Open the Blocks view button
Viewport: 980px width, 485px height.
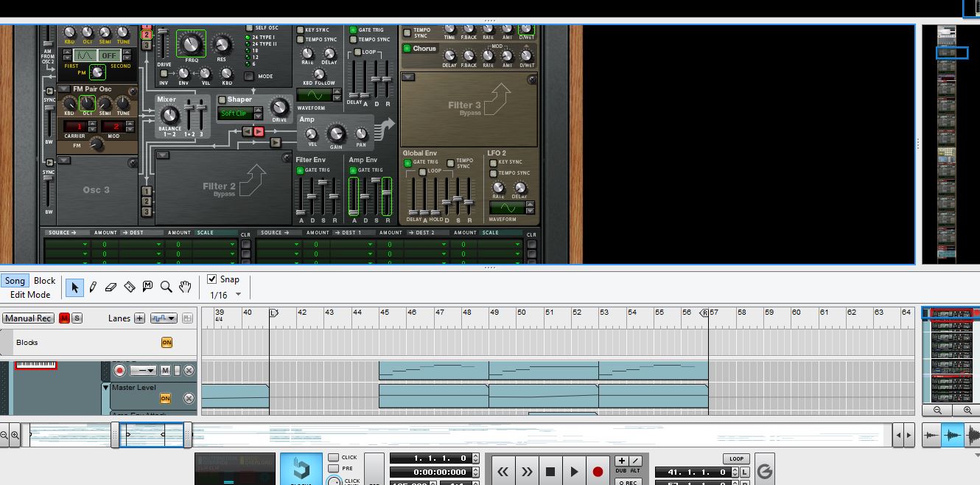(301, 470)
